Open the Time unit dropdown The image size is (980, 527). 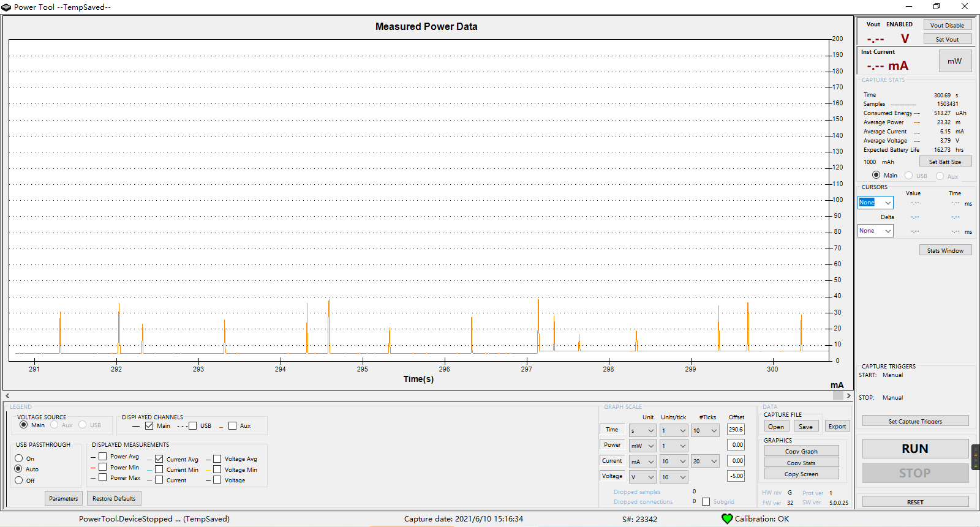tap(643, 431)
